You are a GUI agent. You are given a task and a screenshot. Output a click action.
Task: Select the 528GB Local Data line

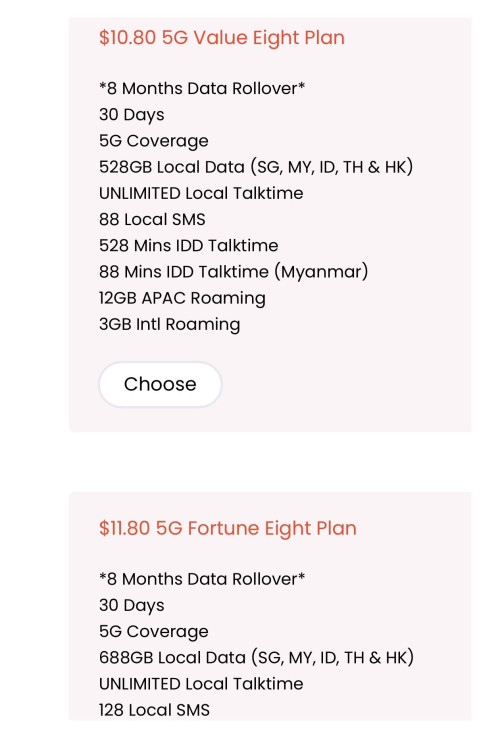[256, 167]
